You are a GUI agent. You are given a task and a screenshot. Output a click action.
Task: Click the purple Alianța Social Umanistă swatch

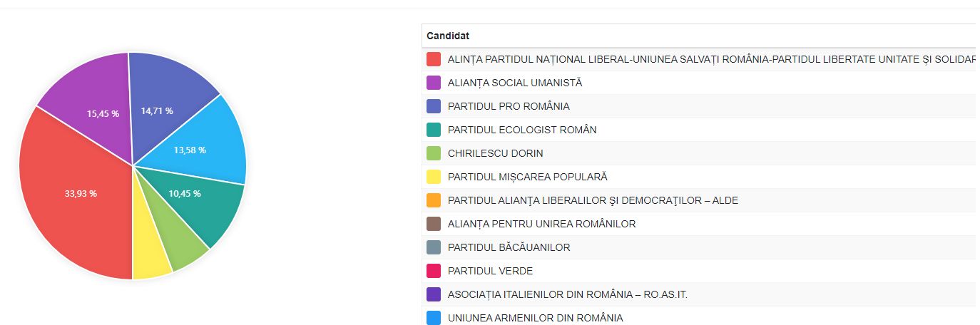tap(433, 83)
